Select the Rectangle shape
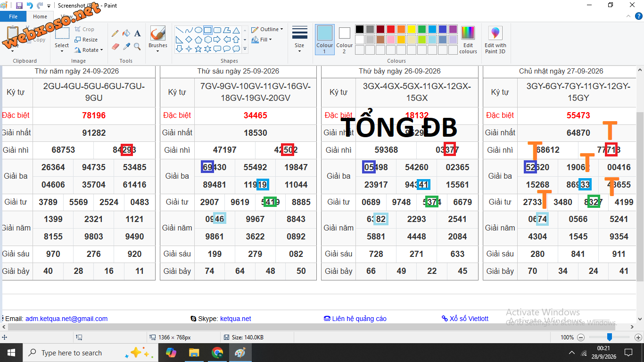The image size is (644, 362). (x=207, y=30)
